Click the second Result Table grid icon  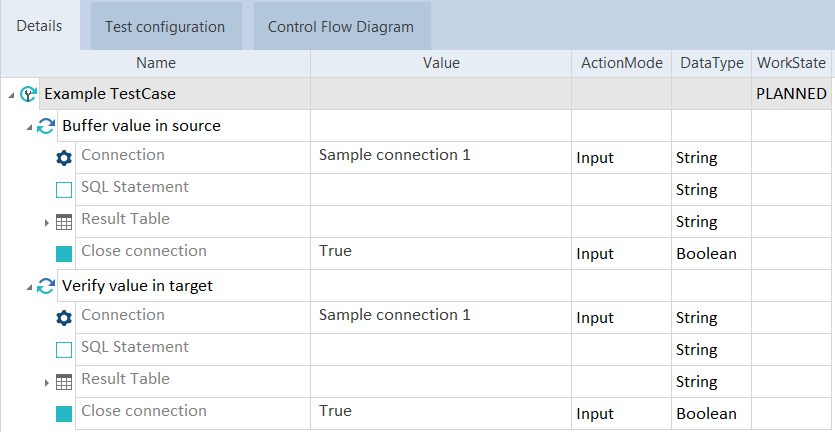click(64, 382)
